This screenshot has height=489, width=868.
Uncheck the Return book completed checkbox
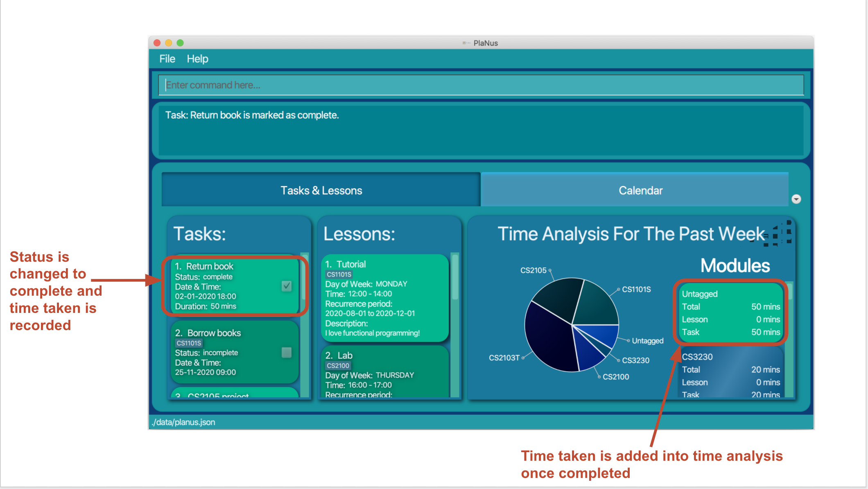(x=287, y=286)
